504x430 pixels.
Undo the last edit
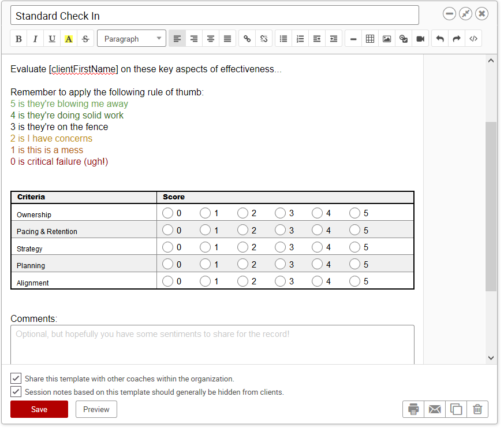click(x=440, y=39)
